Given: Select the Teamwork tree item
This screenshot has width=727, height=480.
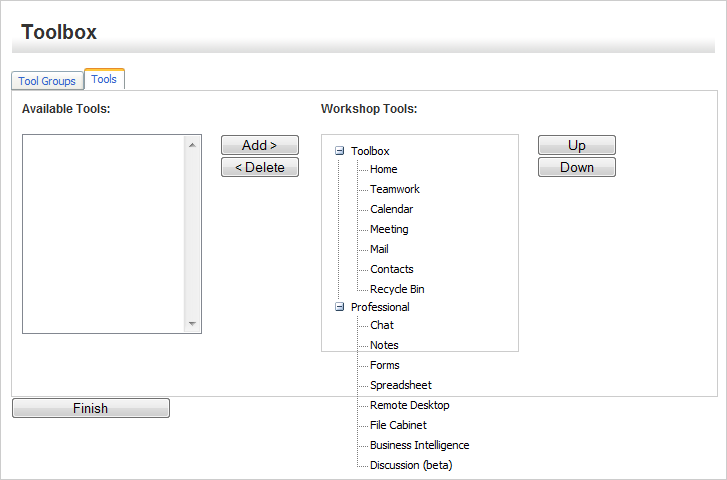Looking at the screenshot, I should 394,189.
